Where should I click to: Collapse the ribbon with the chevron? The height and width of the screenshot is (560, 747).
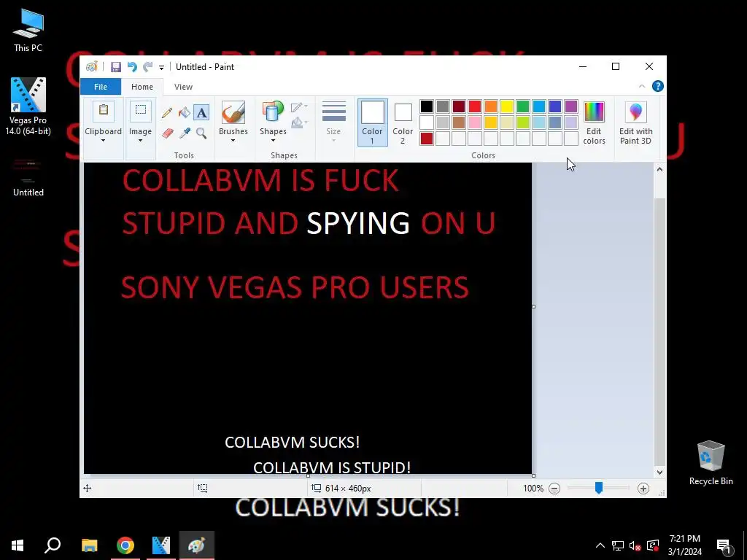tap(642, 86)
